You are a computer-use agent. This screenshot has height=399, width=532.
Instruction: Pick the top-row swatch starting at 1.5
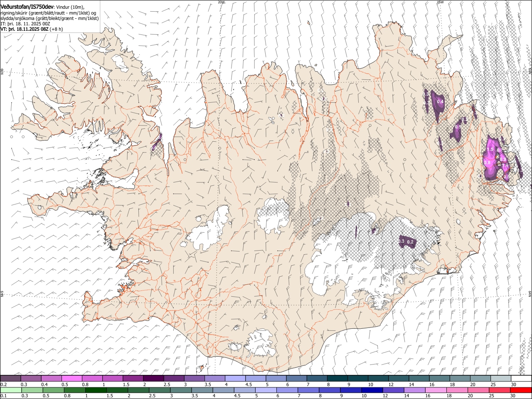click(133, 378)
